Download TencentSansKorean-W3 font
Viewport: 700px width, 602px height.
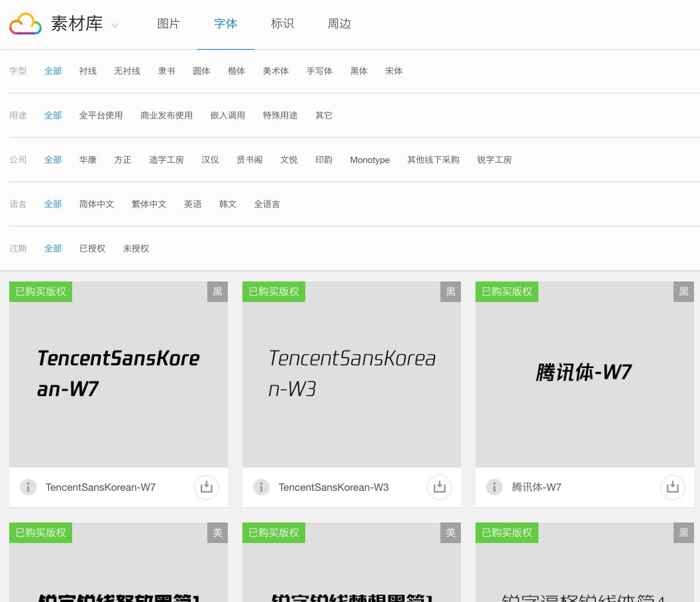(439, 487)
